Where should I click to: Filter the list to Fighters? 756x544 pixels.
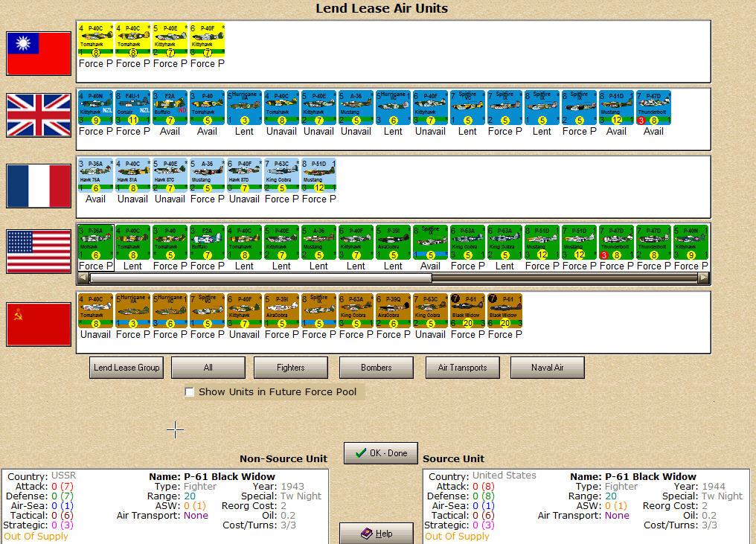coord(291,368)
